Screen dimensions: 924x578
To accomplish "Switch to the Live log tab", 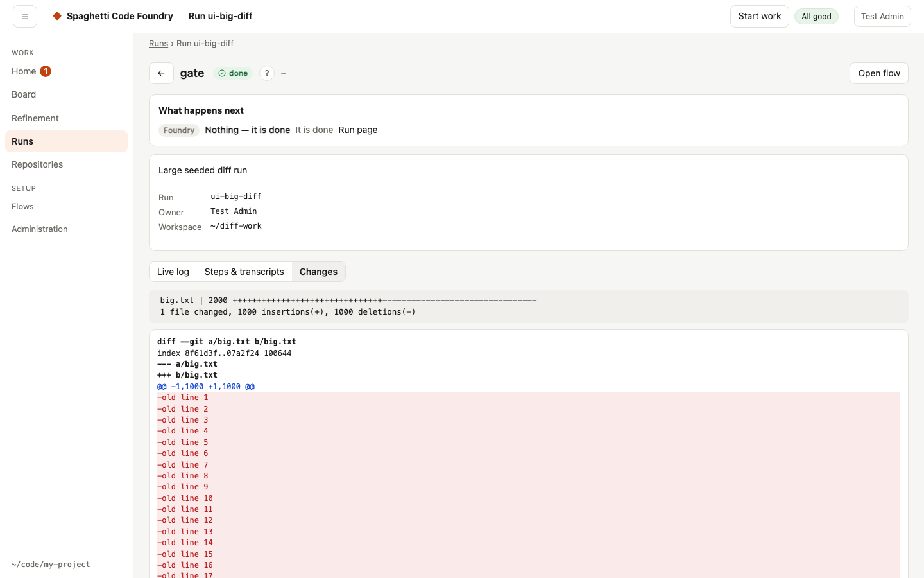I will tap(173, 272).
